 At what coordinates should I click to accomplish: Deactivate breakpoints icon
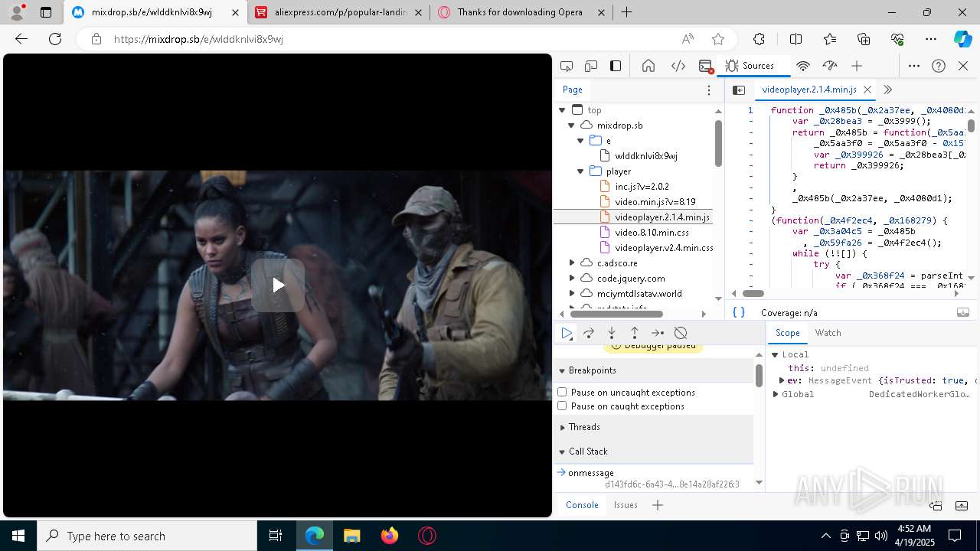pyautogui.click(x=681, y=333)
